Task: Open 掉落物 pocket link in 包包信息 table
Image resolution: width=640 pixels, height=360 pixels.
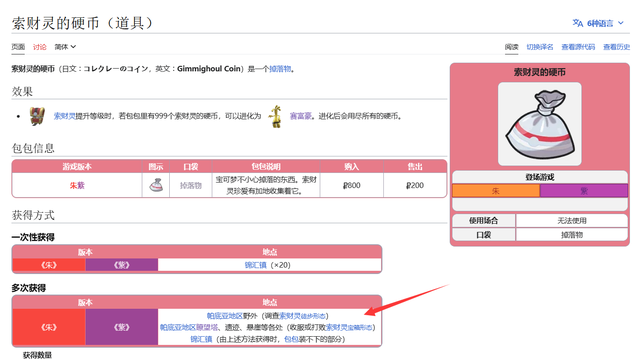Action: click(x=191, y=185)
